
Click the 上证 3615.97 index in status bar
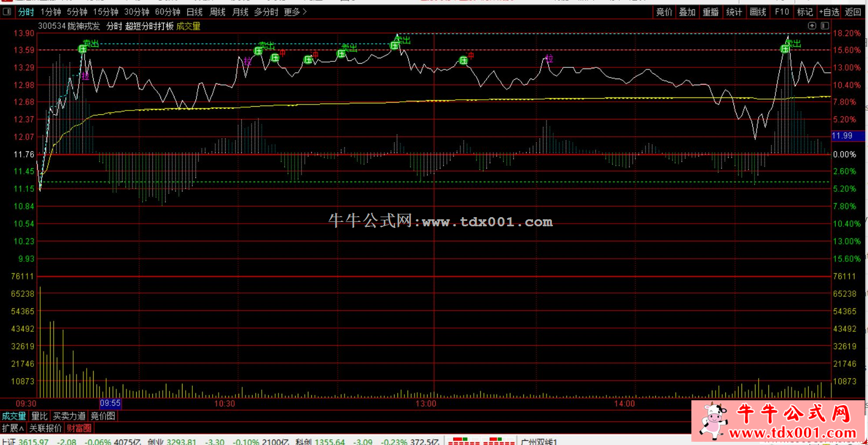tap(25, 442)
